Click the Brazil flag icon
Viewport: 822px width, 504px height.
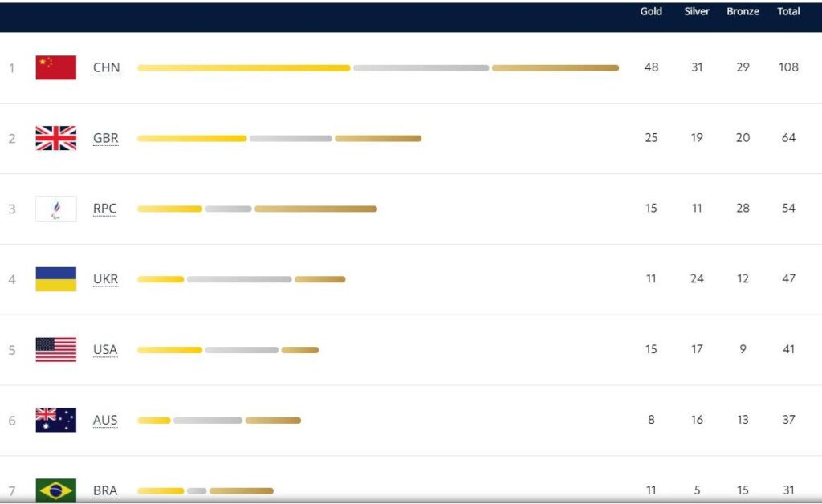[x=55, y=490]
